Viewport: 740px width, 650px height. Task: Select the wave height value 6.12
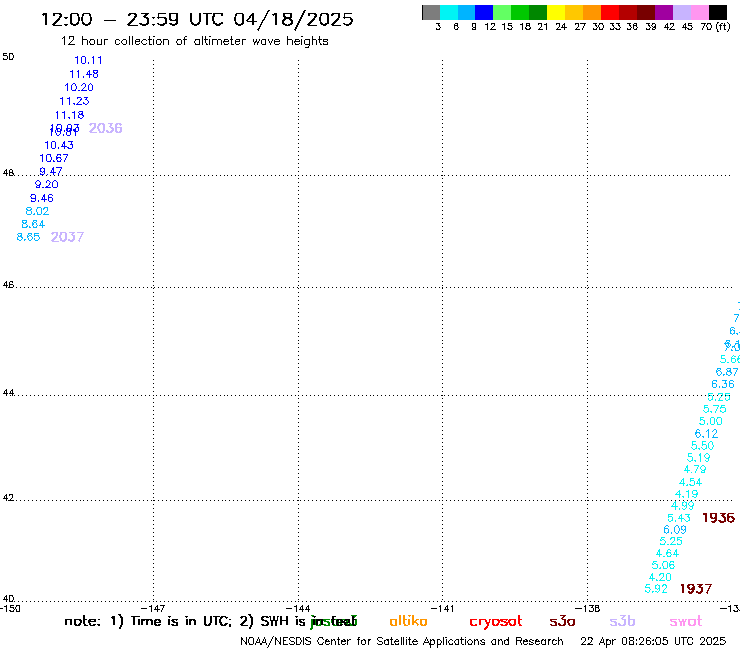coord(706,433)
